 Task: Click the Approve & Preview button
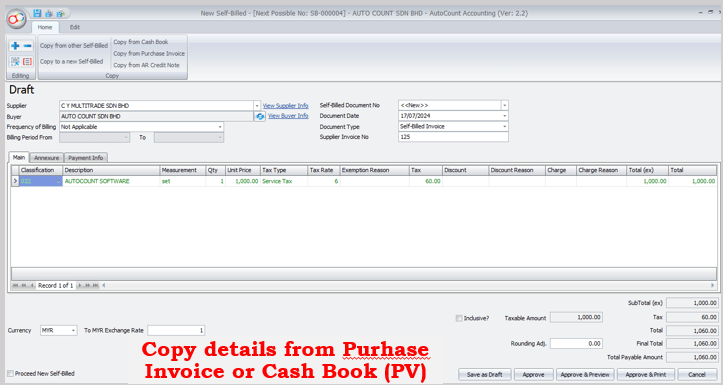click(x=585, y=374)
